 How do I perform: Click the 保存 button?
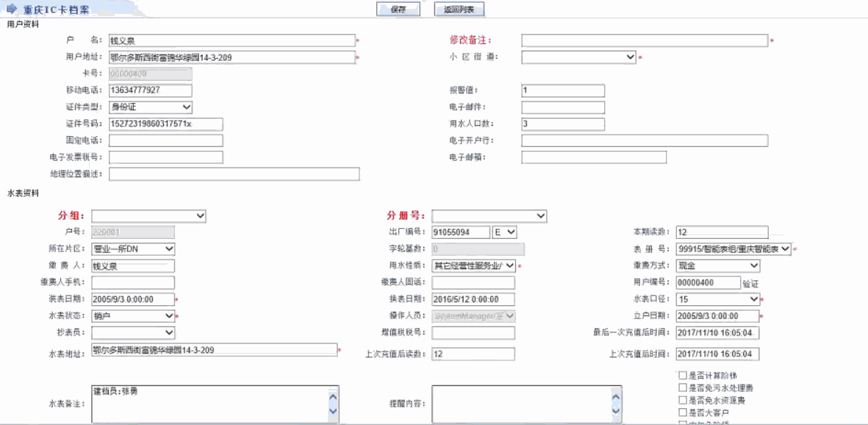pyautogui.click(x=398, y=10)
